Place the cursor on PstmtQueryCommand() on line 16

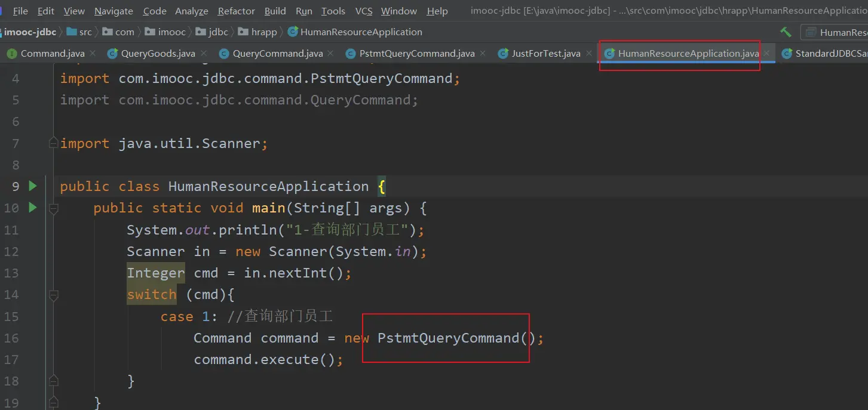[448, 338]
